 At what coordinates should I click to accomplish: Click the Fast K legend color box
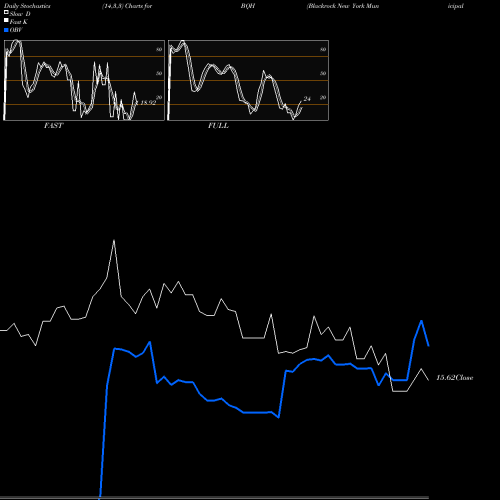click(x=6, y=20)
